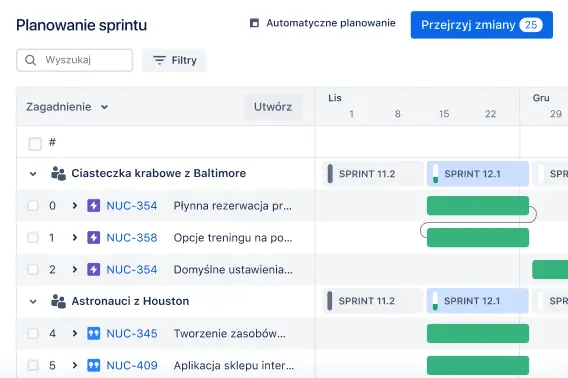Click the blue story icon of NUC-409
The height and width of the screenshot is (378, 568).
93,365
